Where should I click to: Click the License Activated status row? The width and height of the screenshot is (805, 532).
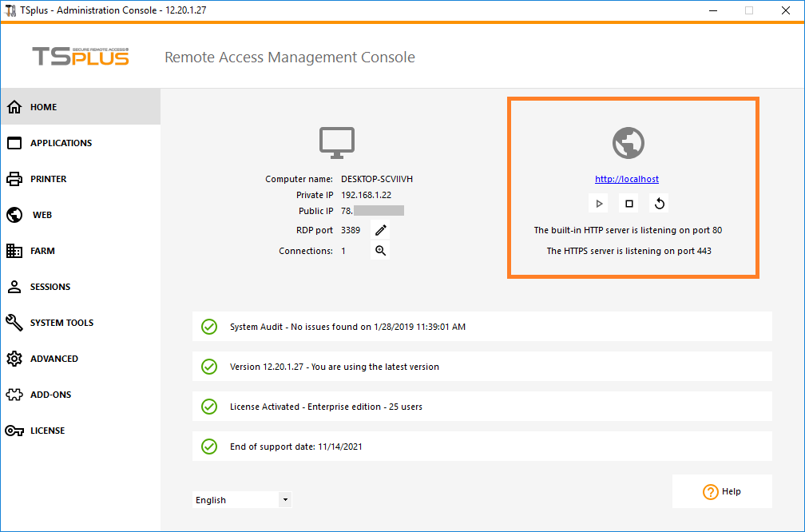click(x=482, y=407)
